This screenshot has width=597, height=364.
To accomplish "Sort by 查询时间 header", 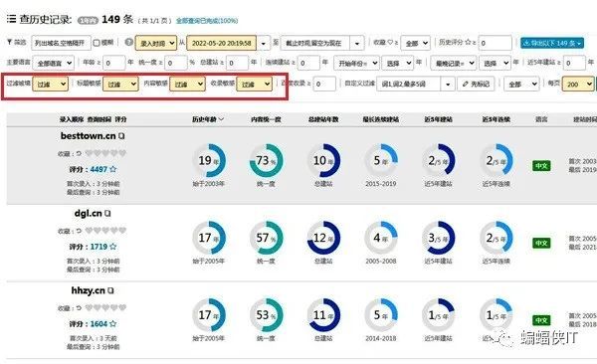I will pyautogui.click(x=99, y=119).
